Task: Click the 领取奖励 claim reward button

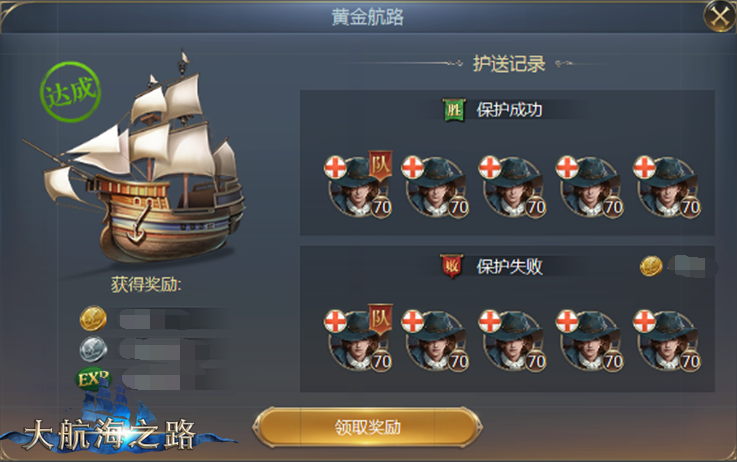Action: click(x=367, y=427)
